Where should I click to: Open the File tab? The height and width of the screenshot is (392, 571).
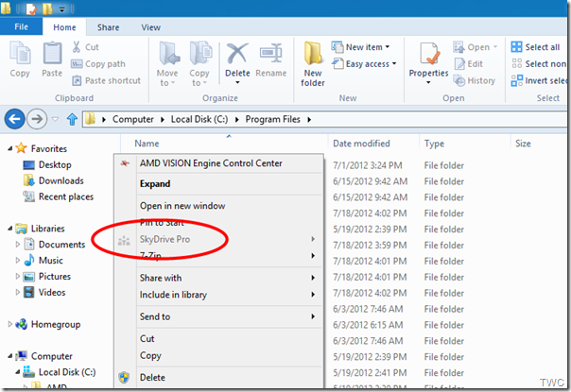coord(21,27)
